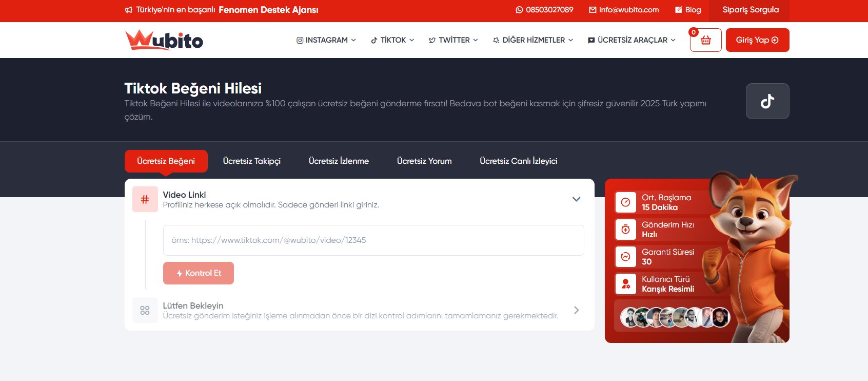Screen dimensions: 868x381
Task: Focus the TikTok video link input field
Action: point(373,240)
